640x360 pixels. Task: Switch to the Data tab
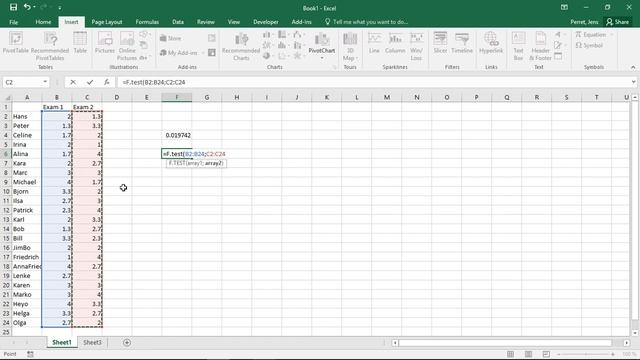(x=178, y=22)
